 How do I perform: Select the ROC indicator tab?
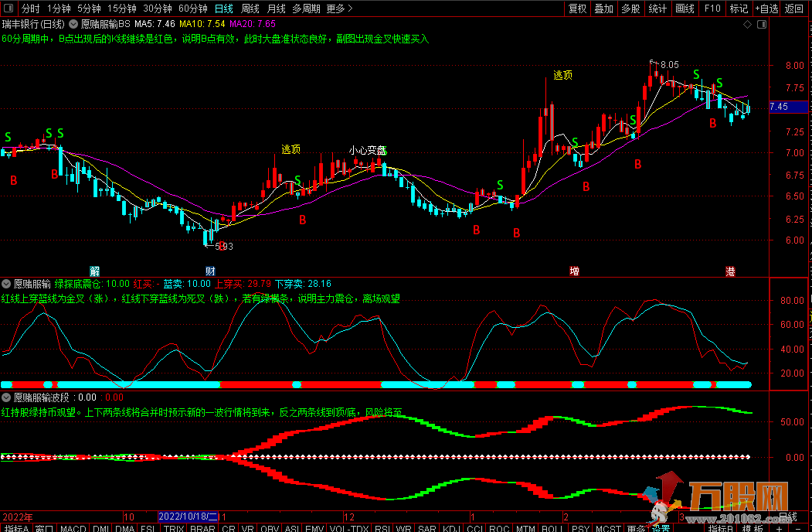499,528
